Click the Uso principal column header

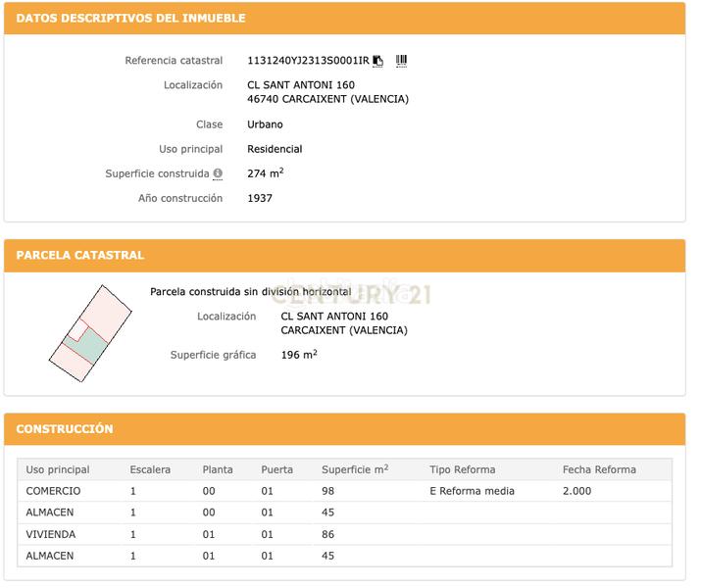tap(58, 469)
